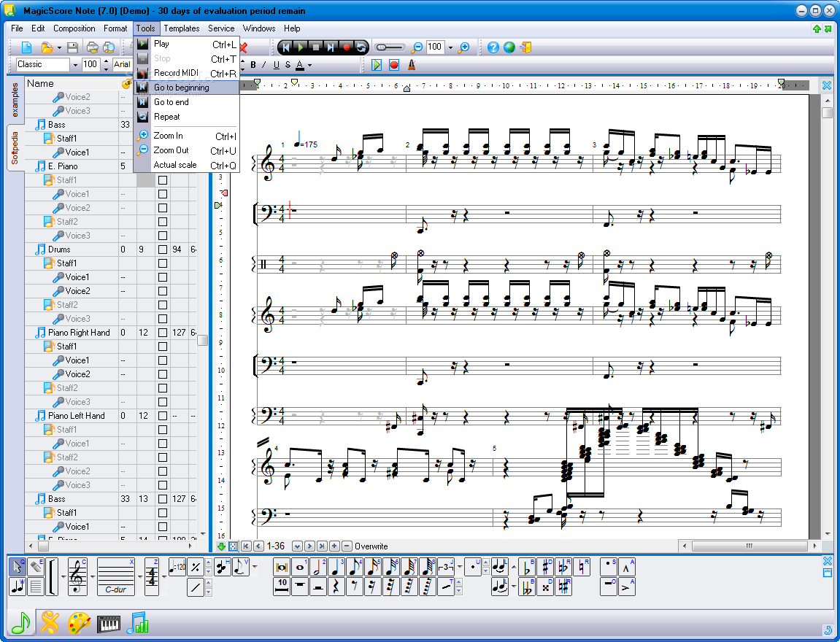Click the Print icon
The height and width of the screenshot is (642, 840).
(x=93, y=47)
